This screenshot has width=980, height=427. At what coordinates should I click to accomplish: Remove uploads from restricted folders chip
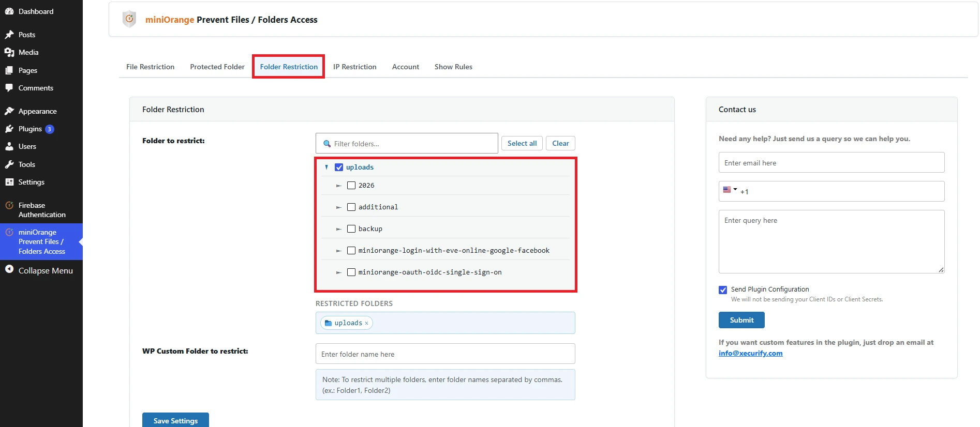point(367,323)
